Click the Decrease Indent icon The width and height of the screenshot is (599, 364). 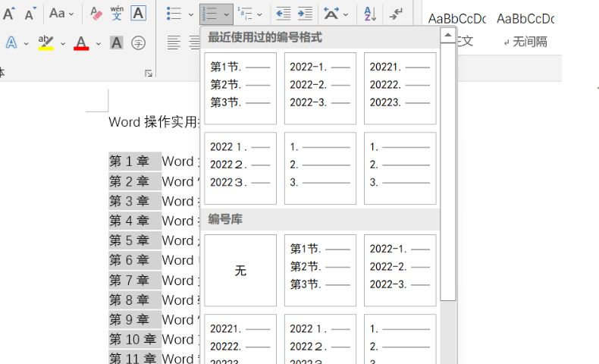pyautogui.click(x=283, y=14)
